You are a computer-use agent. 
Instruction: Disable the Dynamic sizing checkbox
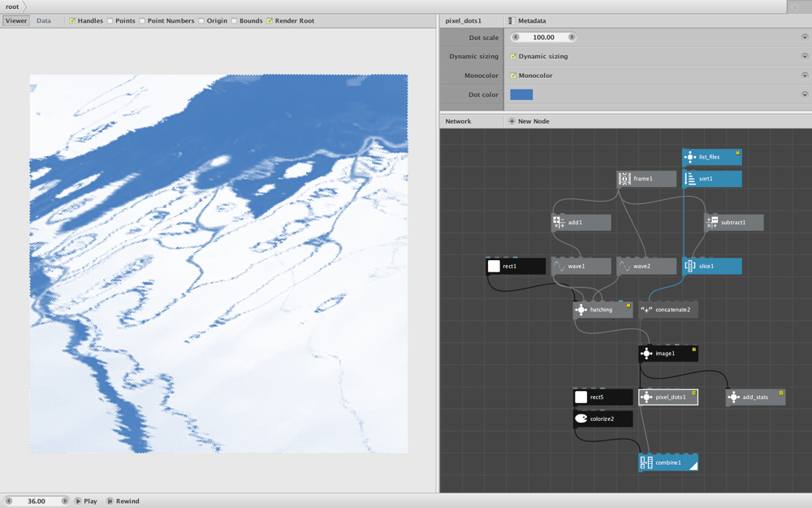click(513, 57)
